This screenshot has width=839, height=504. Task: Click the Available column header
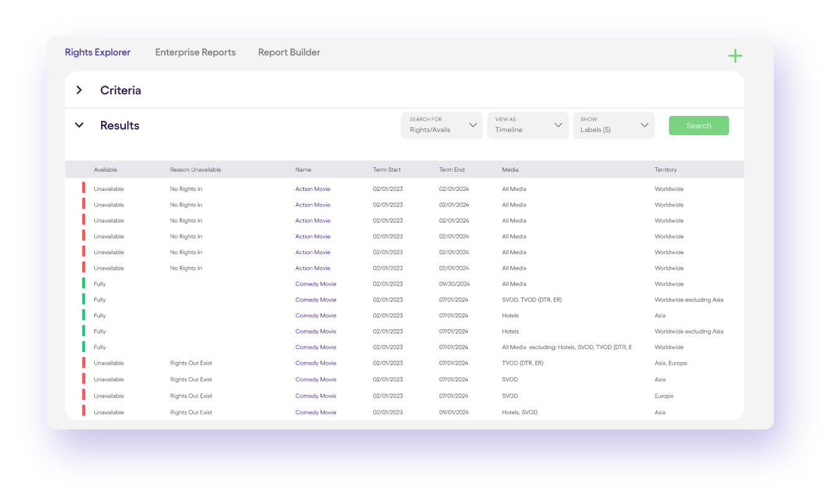[x=105, y=170]
